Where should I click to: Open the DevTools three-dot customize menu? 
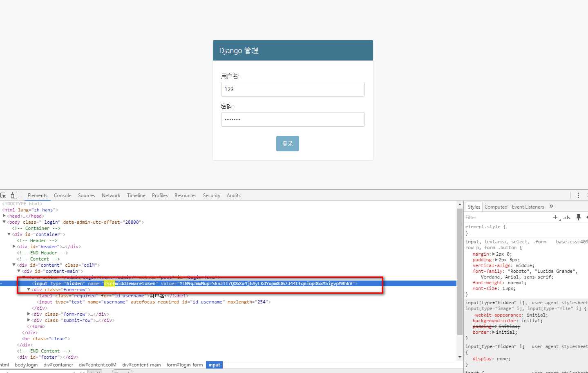click(578, 195)
